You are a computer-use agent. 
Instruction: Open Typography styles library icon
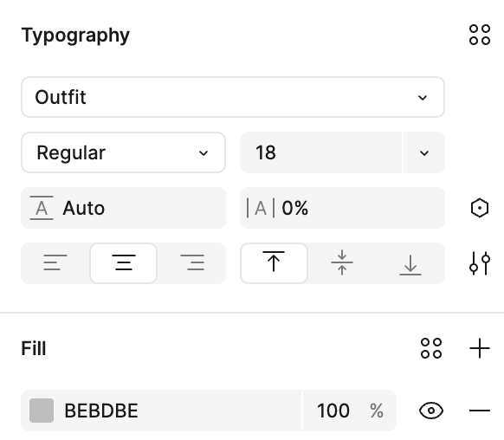(480, 35)
